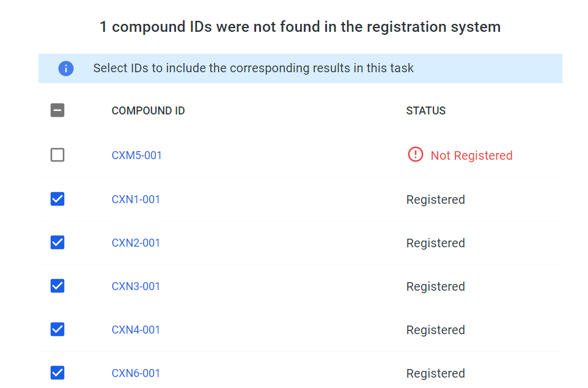Open compound CXN4-001
This screenshot has width=588, height=388.
136,330
